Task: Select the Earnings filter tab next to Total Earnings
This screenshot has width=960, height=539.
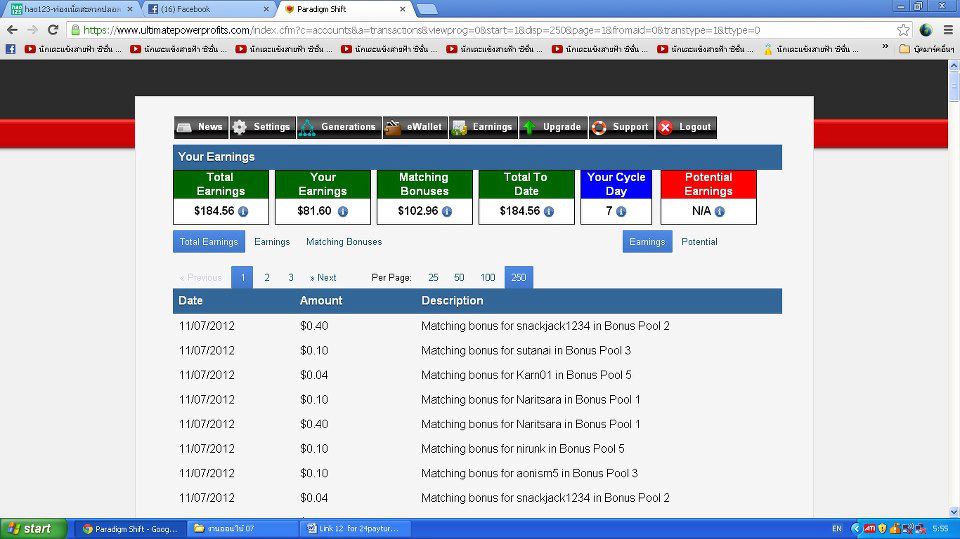Action: 272,242
